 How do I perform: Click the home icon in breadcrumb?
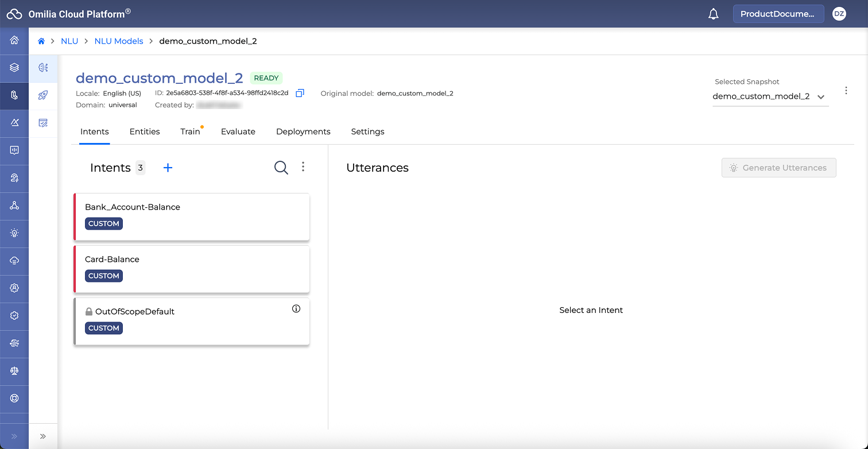[x=41, y=41]
